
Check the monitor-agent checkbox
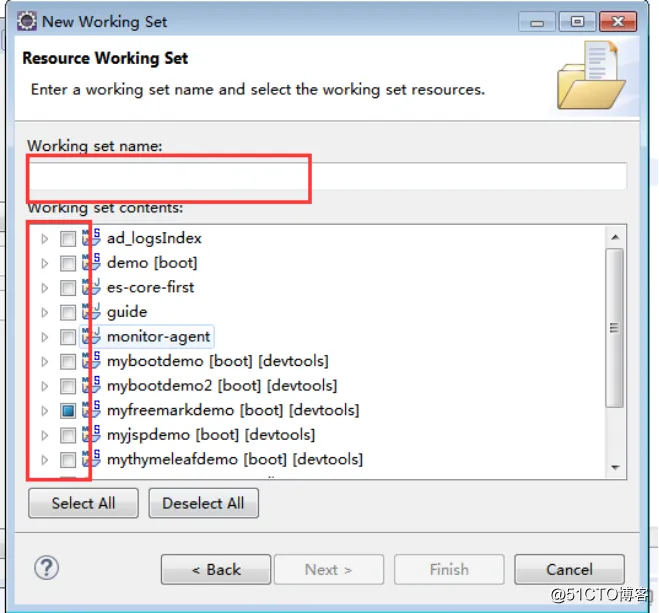[68, 337]
